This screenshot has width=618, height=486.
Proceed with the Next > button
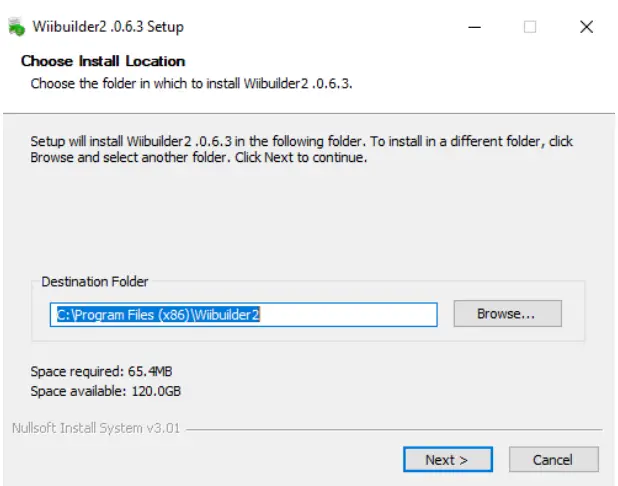[x=447, y=460]
